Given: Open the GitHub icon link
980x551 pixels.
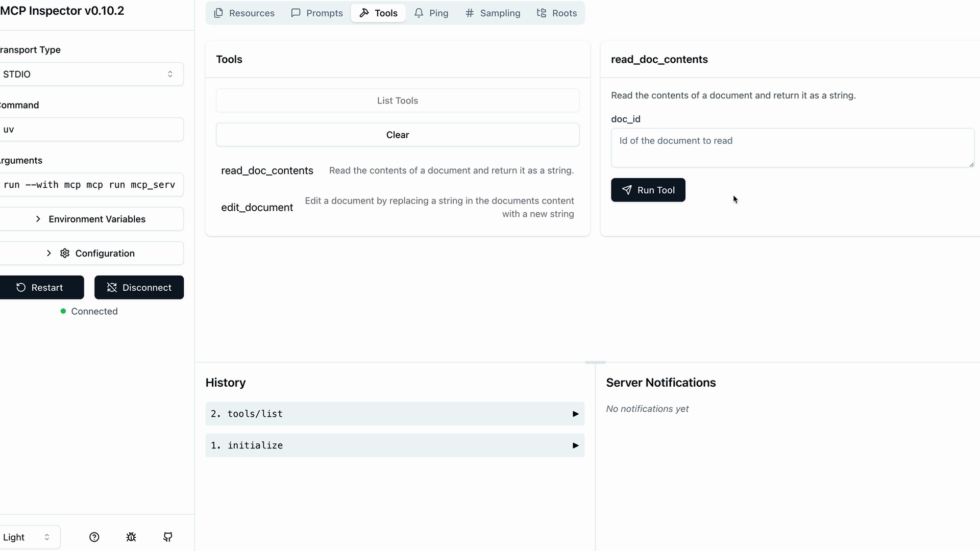Looking at the screenshot, I should (x=168, y=537).
